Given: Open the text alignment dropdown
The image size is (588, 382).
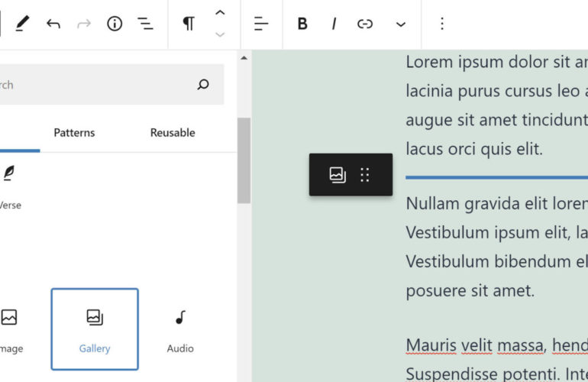Looking at the screenshot, I should [x=261, y=24].
